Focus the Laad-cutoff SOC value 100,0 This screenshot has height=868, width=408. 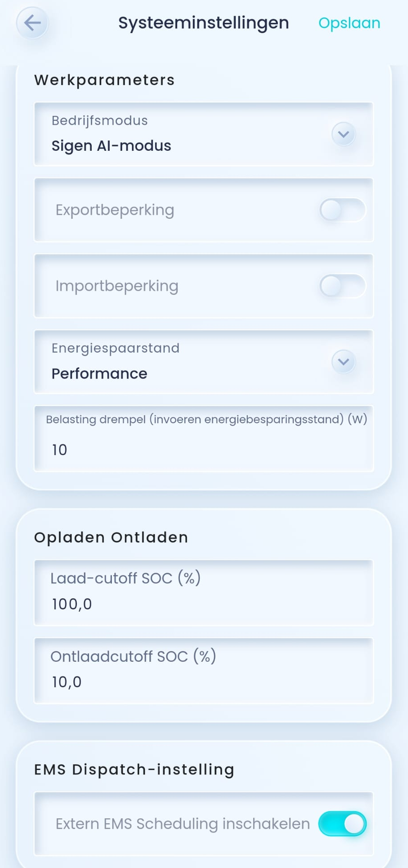pos(72,604)
